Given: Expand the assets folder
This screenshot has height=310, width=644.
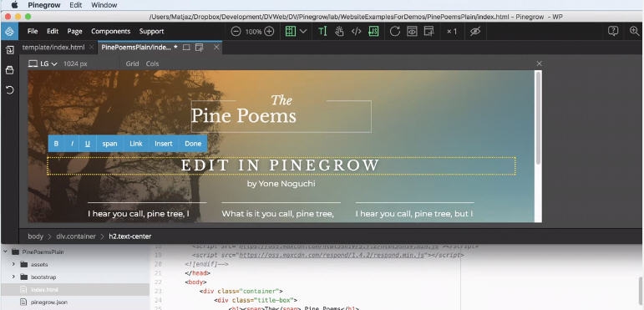Looking at the screenshot, I should point(13,264).
